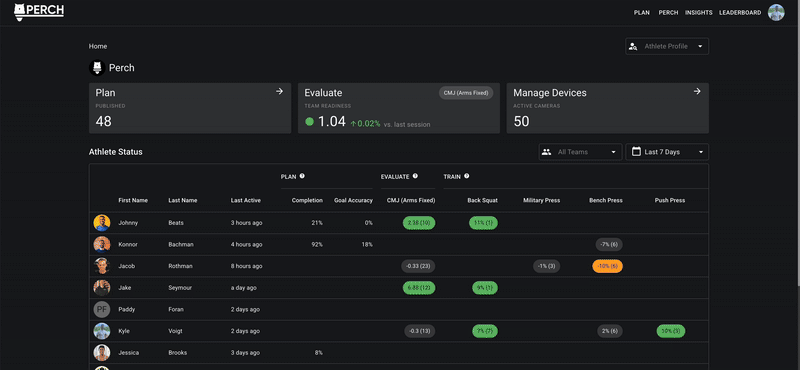Image resolution: width=800 pixels, height=370 pixels.
Task: Click Johnny Beats' avatar
Action: tap(102, 223)
